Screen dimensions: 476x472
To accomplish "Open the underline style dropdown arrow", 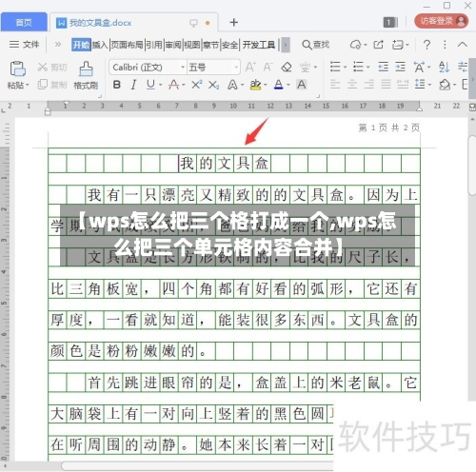I will coord(160,85).
